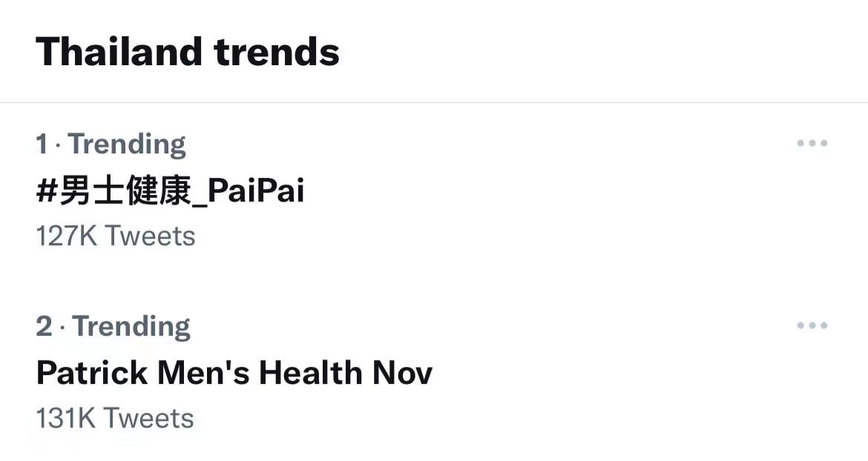Open the #男士健康_PaiPai hashtag trend
The image size is (868, 461).
pos(170,191)
